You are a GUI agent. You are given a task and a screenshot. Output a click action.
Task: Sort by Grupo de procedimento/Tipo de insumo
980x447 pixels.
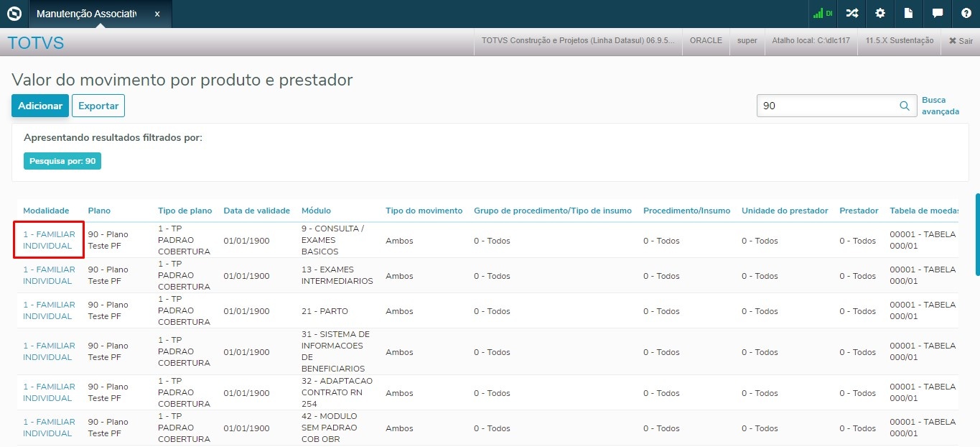click(553, 211)
